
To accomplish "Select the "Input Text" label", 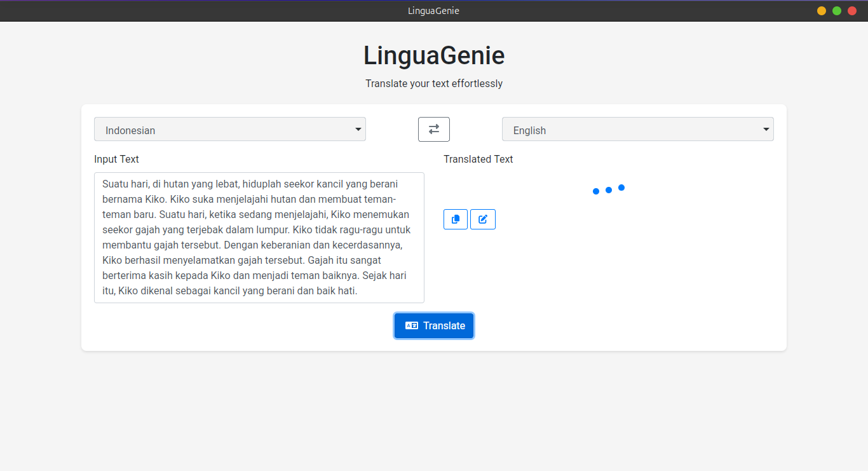I will click(x=116, y=159).
